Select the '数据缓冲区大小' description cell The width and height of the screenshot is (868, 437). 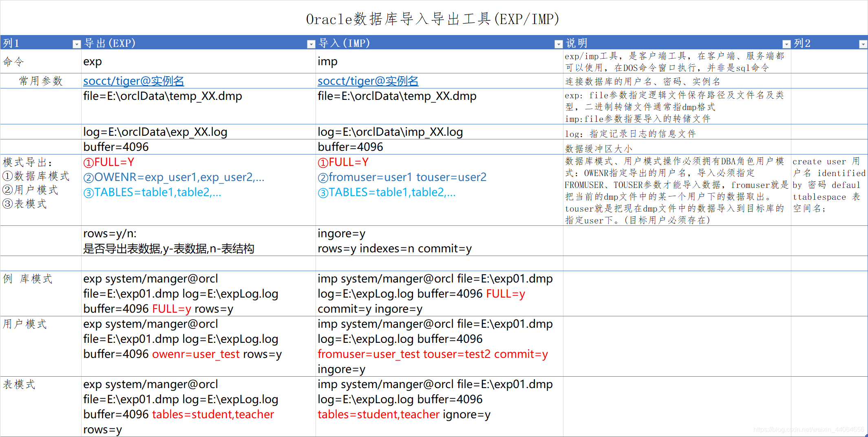tap(677, 147)
